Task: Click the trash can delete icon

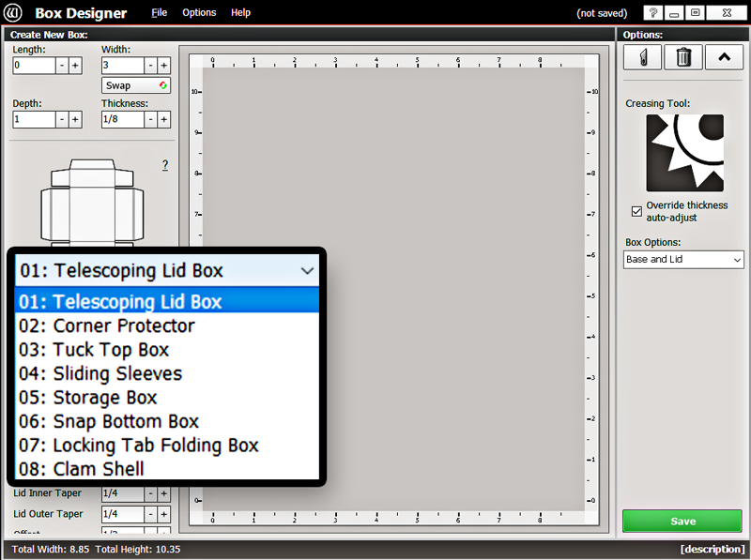Action: point(683,57)
